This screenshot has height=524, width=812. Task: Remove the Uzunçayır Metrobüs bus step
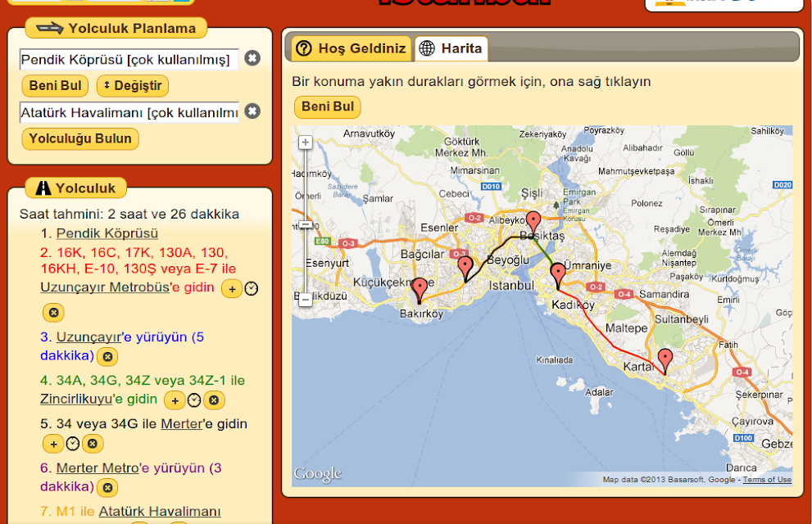click(x=53, y=313)
